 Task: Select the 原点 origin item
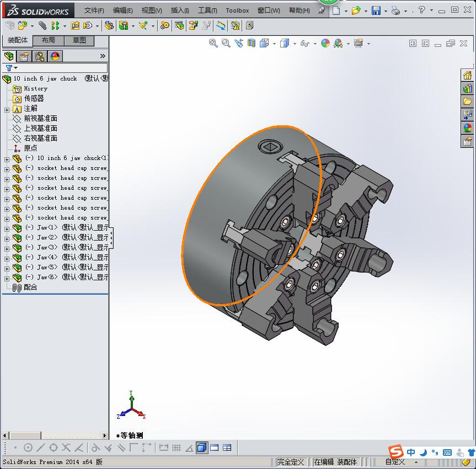pos(25,148)
